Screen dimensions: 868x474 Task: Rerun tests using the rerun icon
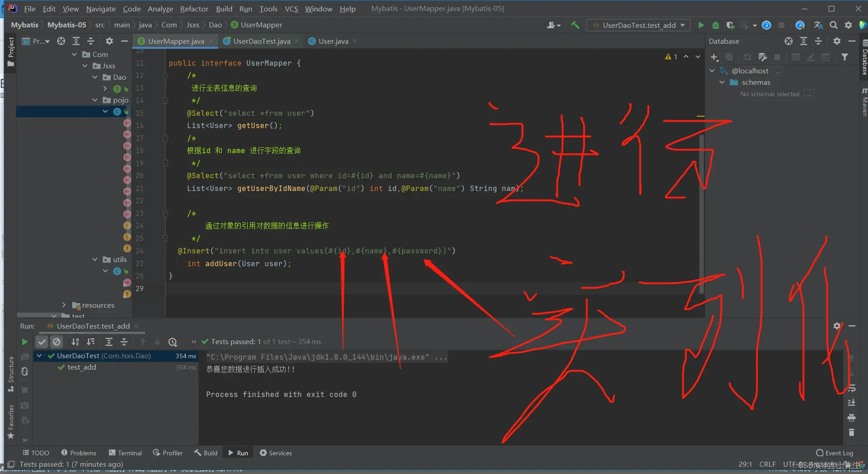[24, 342]
